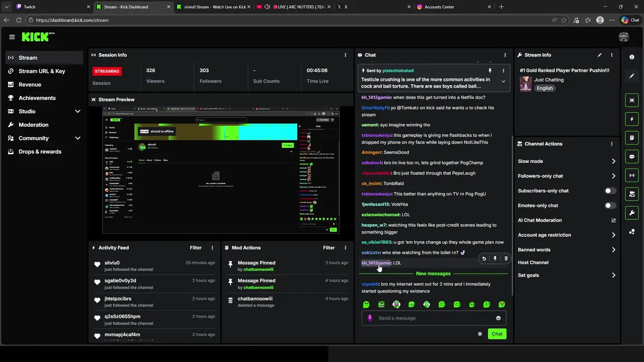Toggle the broadcast signal widget in sidebar

(632, 175)
